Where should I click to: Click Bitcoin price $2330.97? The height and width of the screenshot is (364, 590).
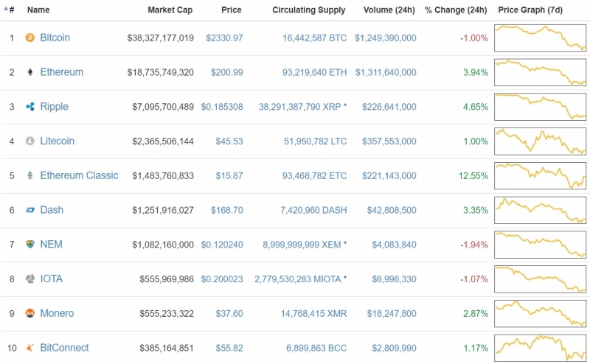(x=224, y=38)
